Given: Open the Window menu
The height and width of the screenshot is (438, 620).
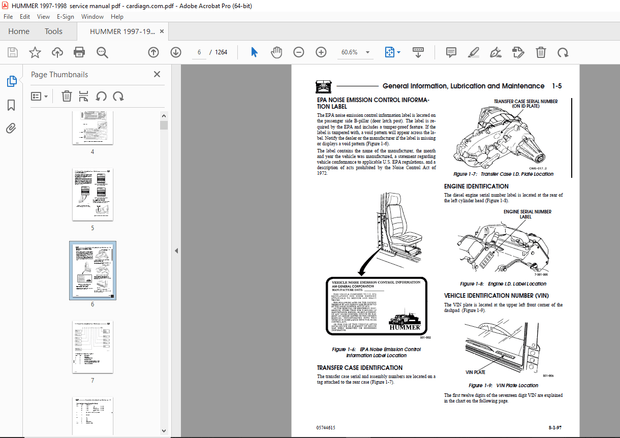Looking at the screenshot, I should (92, 17).
